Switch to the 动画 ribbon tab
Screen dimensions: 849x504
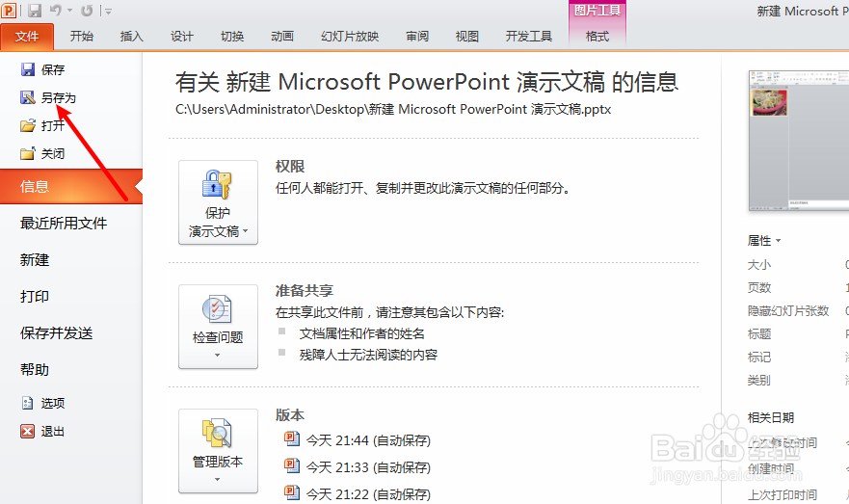pos(282,37)
